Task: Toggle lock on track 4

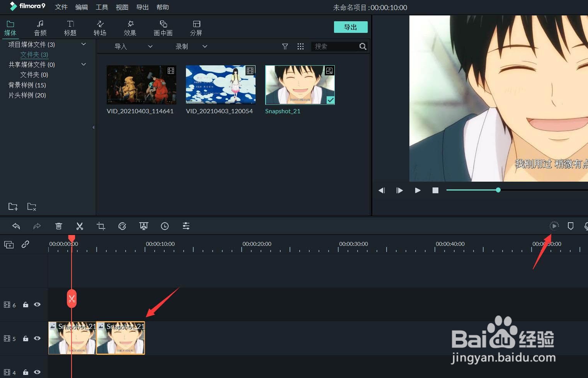Action: pyautogui.click(x=26, y=372)
